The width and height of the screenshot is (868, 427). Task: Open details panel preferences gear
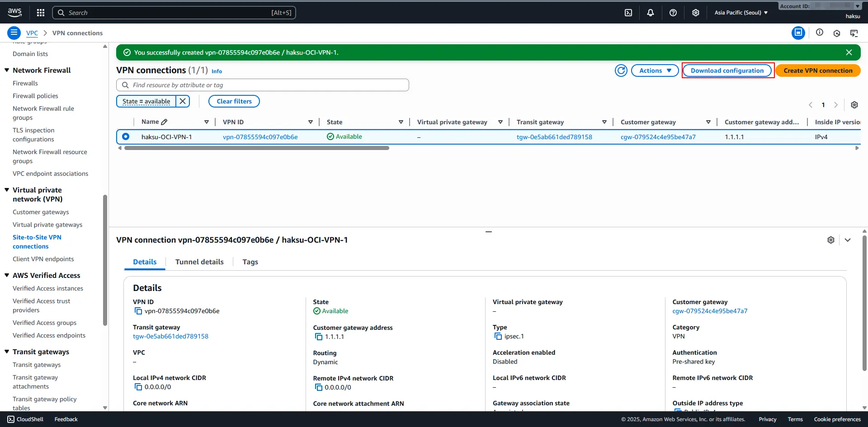pos(831,240)
